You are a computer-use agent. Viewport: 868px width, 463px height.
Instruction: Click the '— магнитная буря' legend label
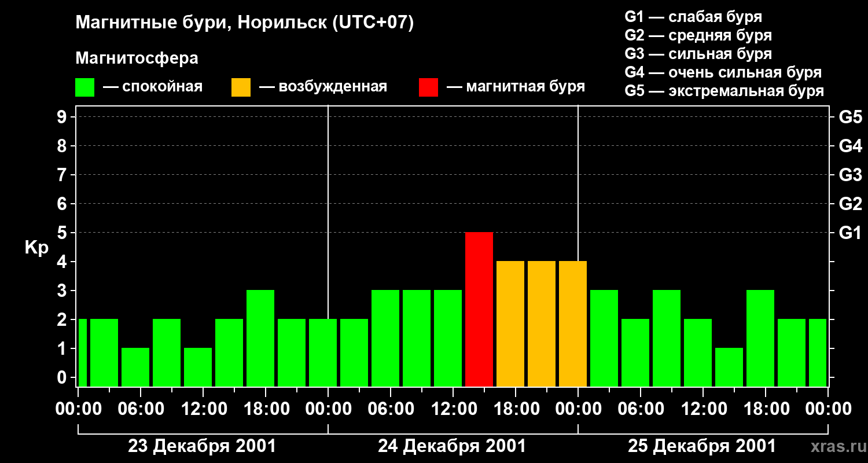tap(516, 87)
